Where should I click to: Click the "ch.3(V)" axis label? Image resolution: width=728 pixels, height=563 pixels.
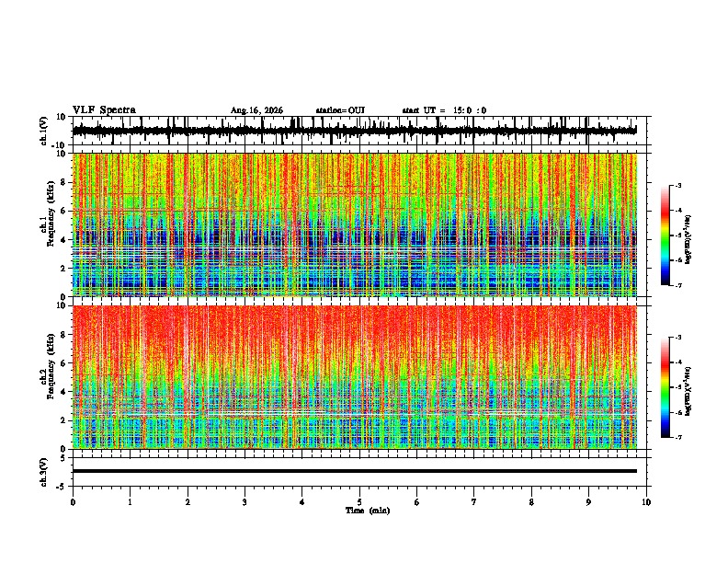click(x=44, y=472)
